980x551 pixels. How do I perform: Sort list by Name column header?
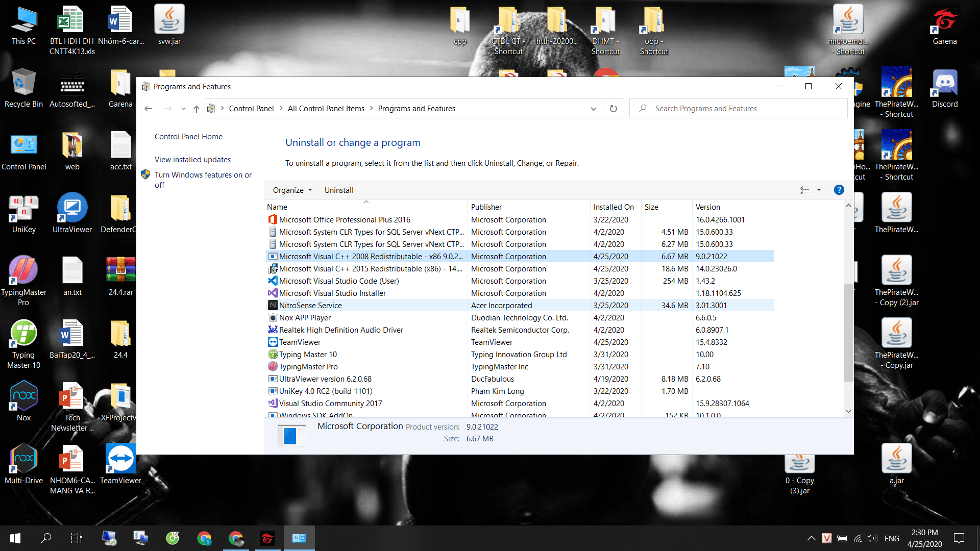coord(366,207)
